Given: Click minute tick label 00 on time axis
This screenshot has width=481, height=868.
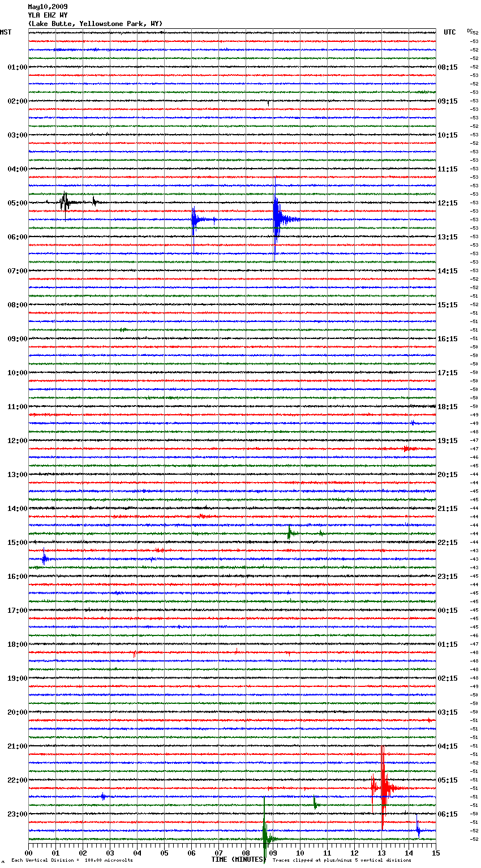Looking at the screenshot, I should tap(28, 853).
